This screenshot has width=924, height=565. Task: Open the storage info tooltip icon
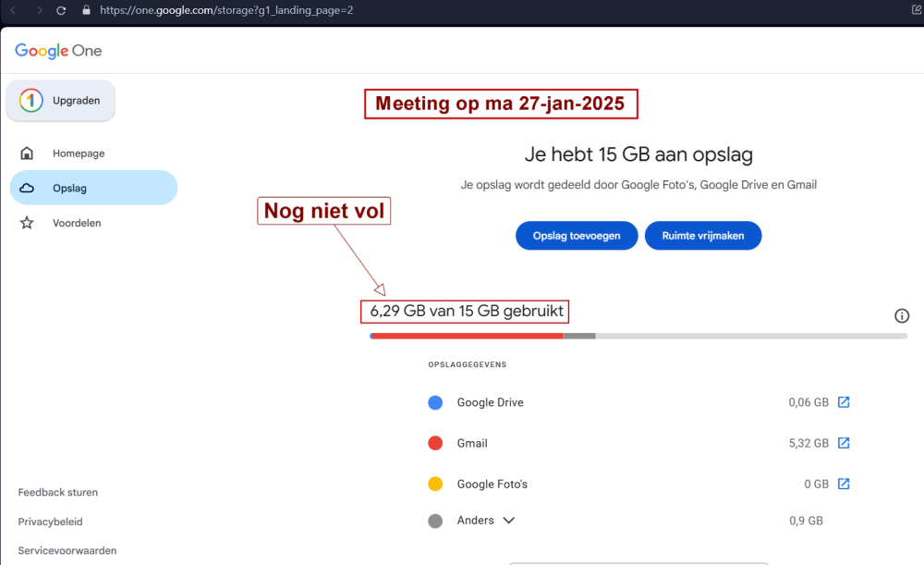point(902,315)
